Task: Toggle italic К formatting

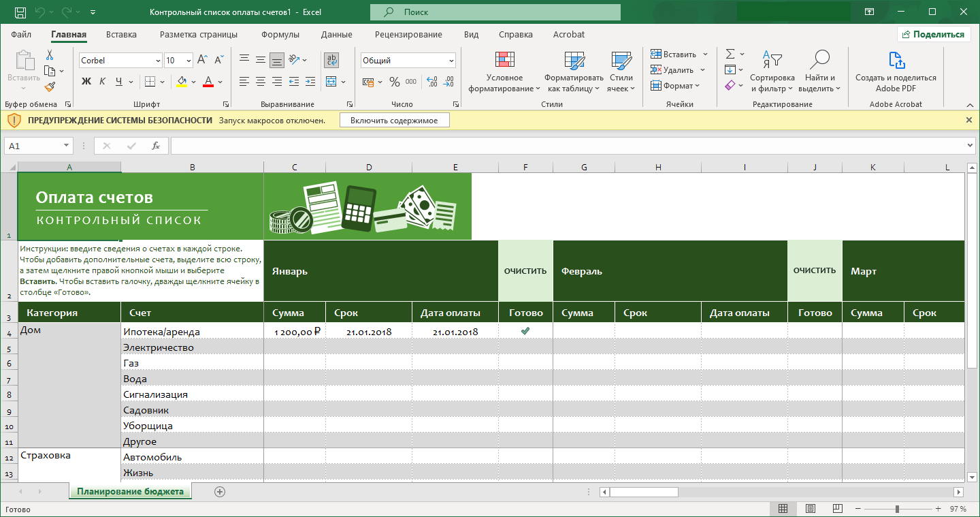Action: [103, 82]
